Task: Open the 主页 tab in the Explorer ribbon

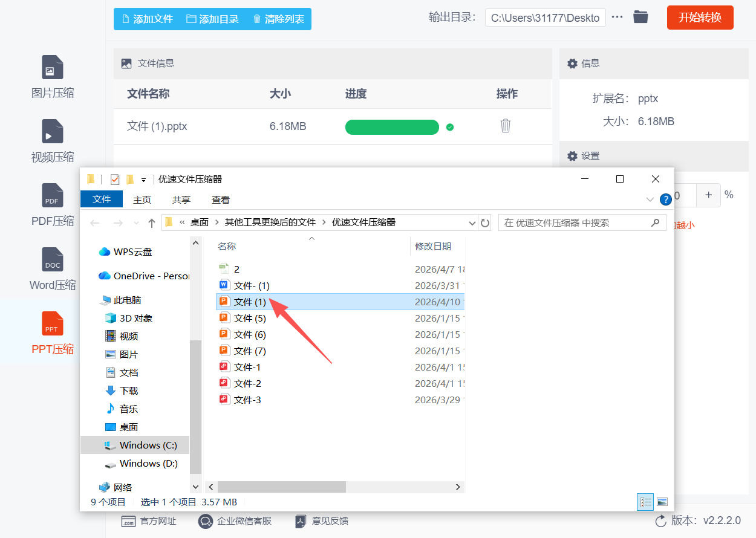Action: 142,199
